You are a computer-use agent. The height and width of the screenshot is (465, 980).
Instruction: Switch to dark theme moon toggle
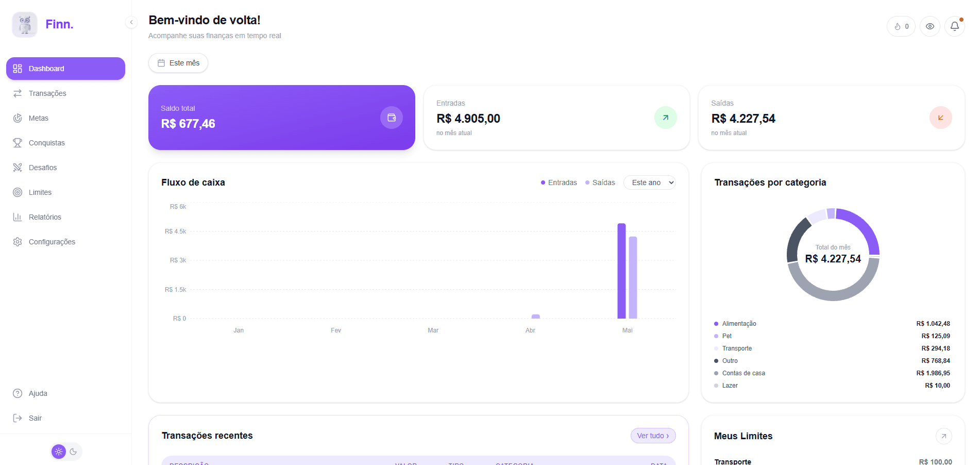(x=74, y=452)
